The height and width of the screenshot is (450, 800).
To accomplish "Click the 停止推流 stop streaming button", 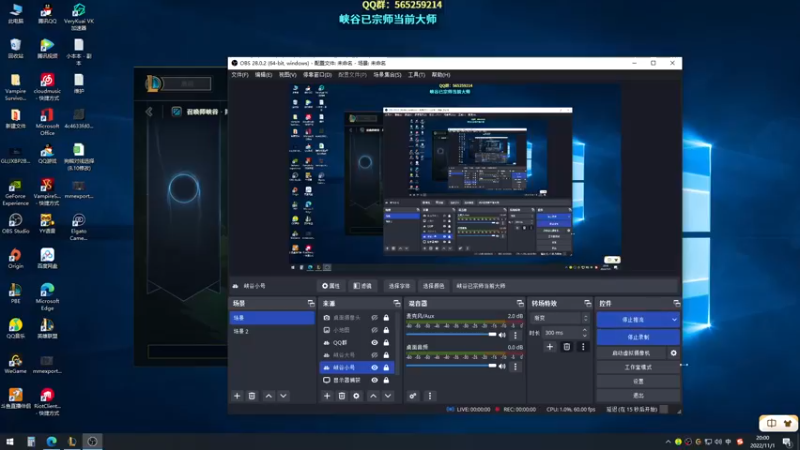I will [x=633, y=320].
